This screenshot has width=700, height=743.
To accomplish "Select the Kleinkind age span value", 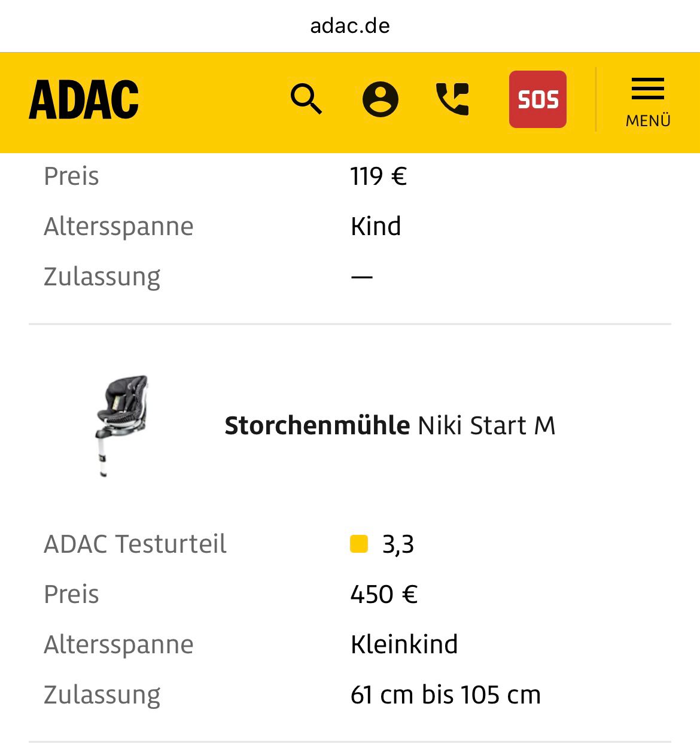I will point(404,645).
